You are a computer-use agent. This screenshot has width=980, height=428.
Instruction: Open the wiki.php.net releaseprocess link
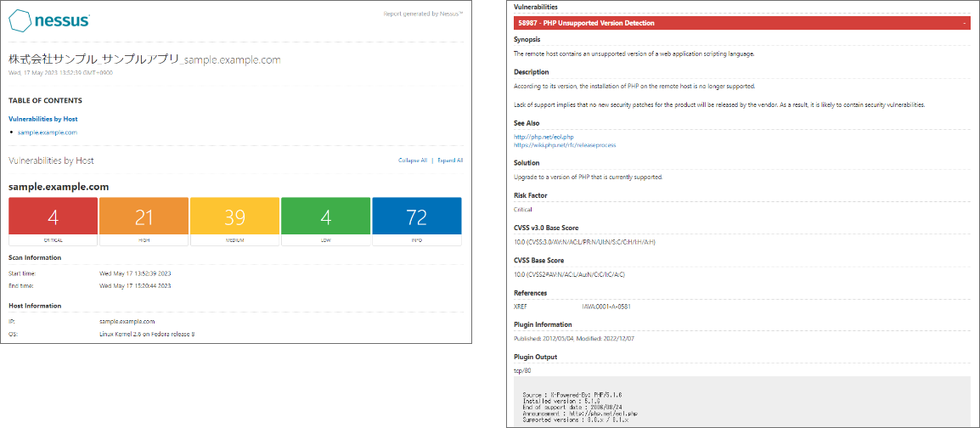[x=565, y=144]
